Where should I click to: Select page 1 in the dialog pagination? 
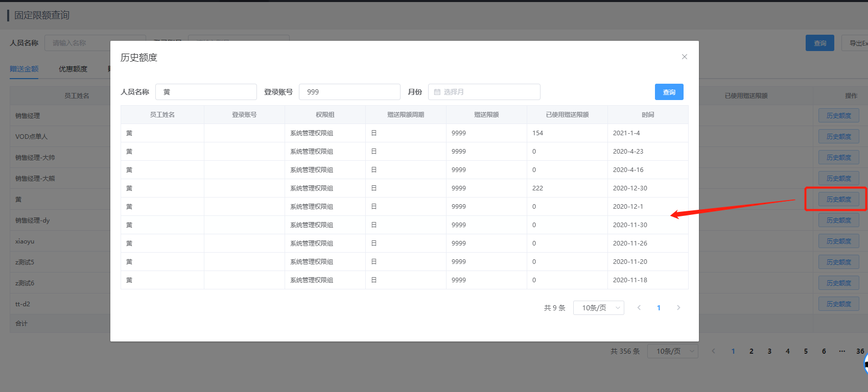click(659, 308)
